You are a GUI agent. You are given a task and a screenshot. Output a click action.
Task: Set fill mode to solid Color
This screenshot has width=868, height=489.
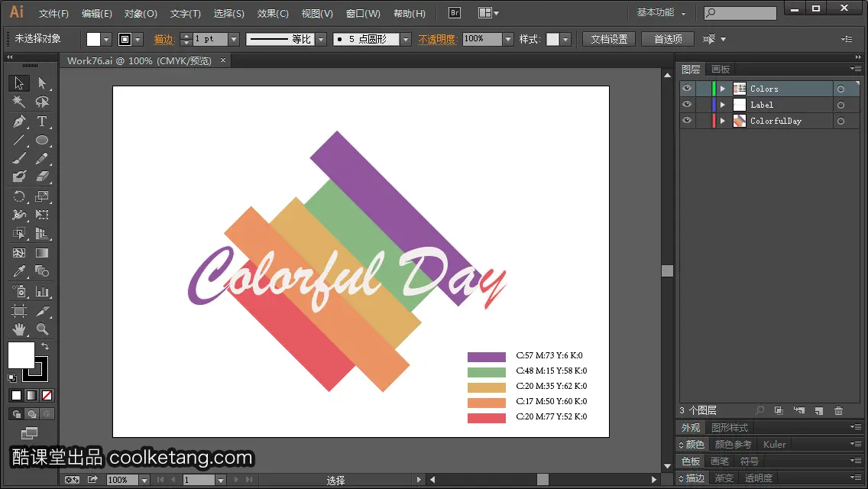pyautogui.click(x=16, y=396)
